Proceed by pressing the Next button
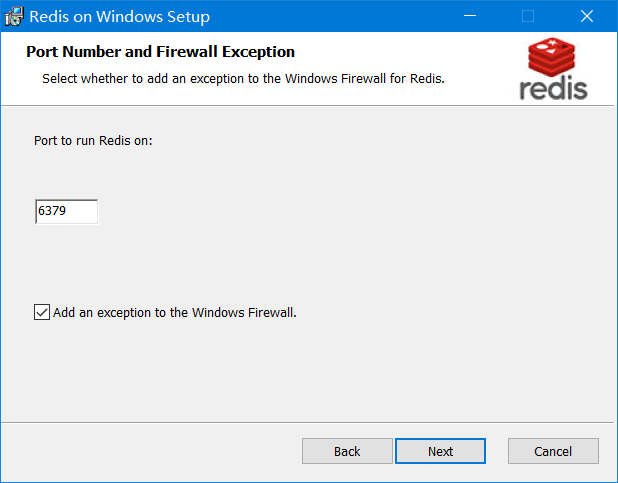The image size is (618, 483). (x=440, y=451)
